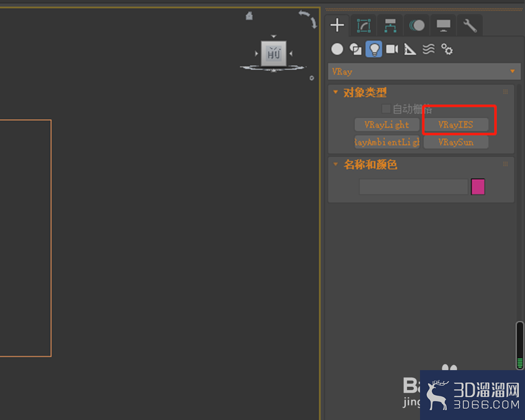This screenshot has width=525, height=420.
Task: Click the VRayIES button
Action: pos(456,124)
